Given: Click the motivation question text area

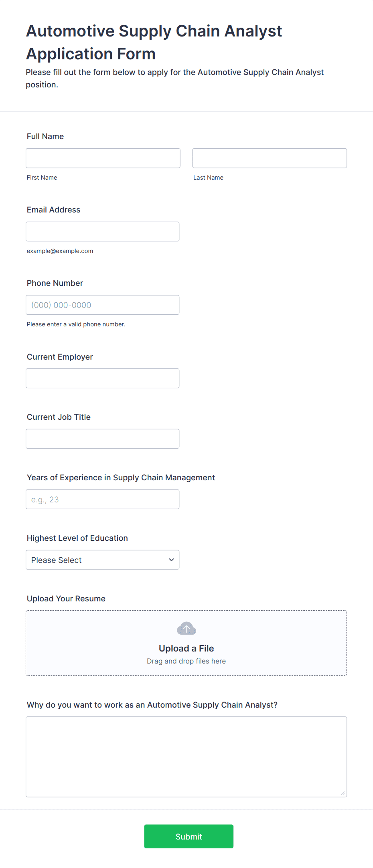Looking at the screenshot, I should (186, 757).
